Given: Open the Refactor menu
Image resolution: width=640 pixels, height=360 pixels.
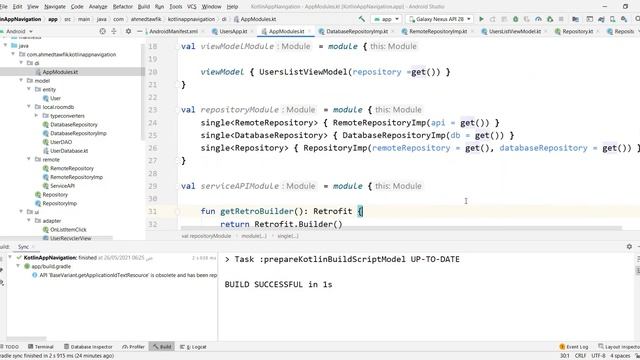Looking at the screenshot, I should [122, 7].
